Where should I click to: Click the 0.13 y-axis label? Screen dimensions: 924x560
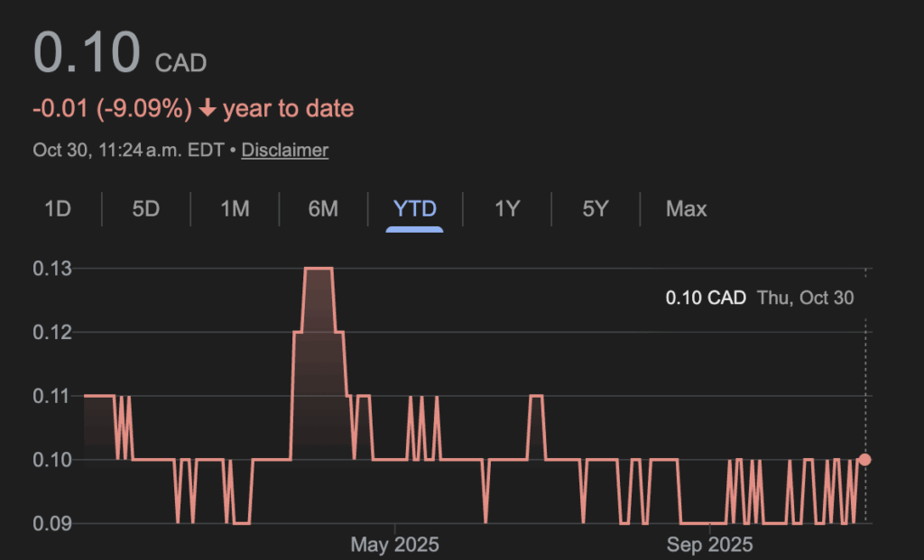[x=51, y=269]
